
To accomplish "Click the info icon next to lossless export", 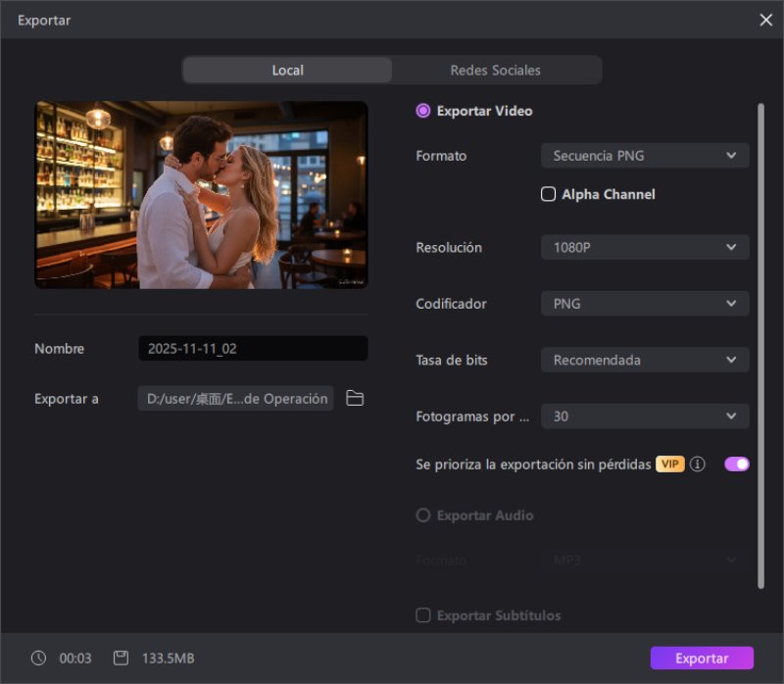I will (x=697, y=464).
